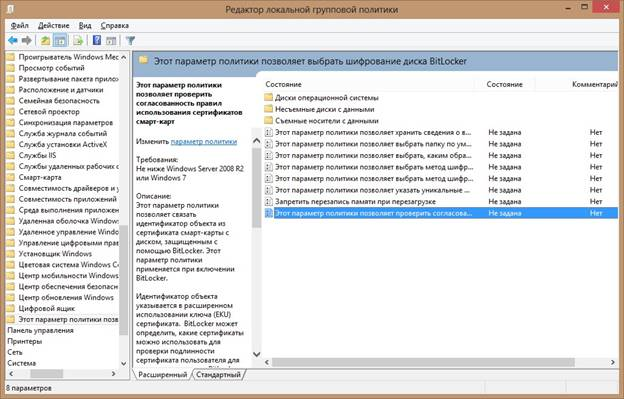Click the tree pane scroll down arrow
The height and width of the screenshot is (399, 624).
tap(123, 363)
